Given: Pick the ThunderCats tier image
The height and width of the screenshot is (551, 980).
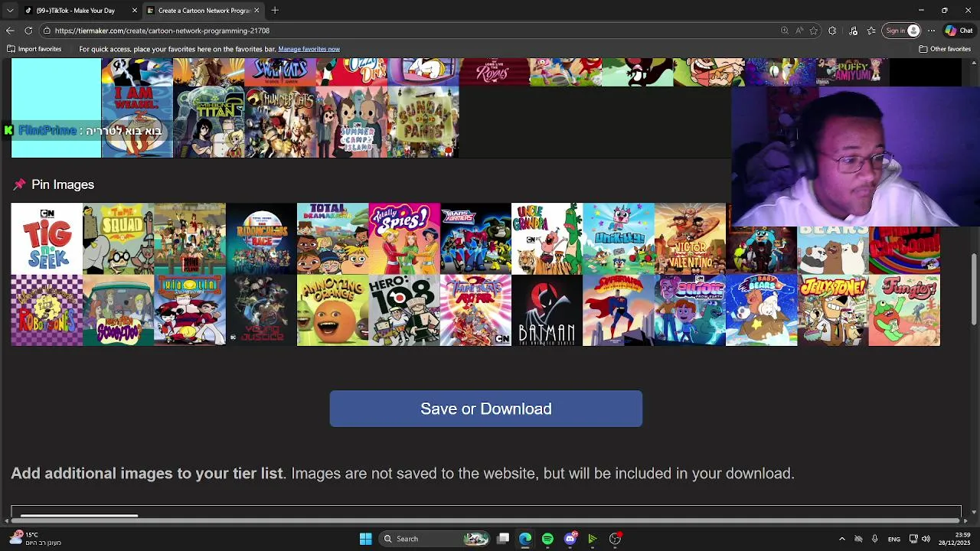Looking at the screenshot, I should pos(280,122).
